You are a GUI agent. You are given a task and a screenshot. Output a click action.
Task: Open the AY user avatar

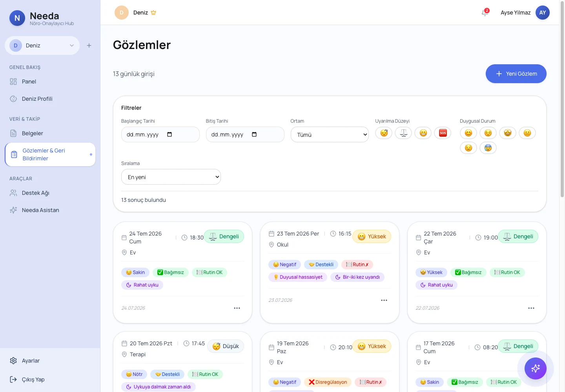pos(543,13)
